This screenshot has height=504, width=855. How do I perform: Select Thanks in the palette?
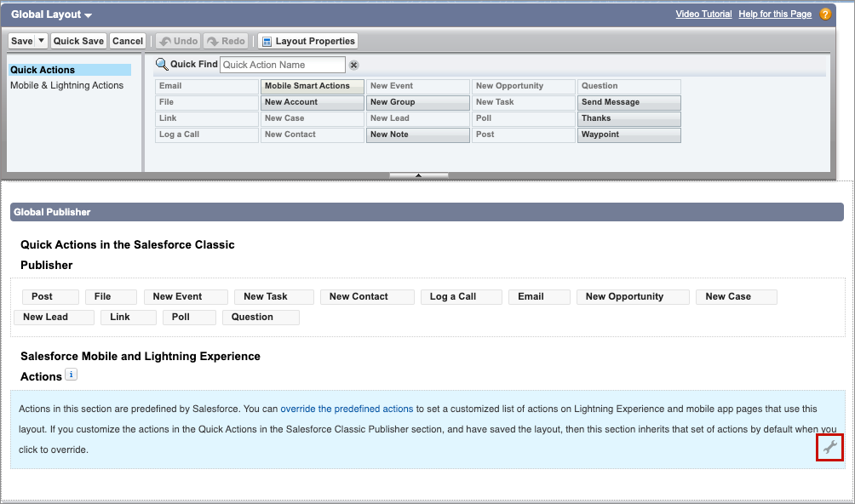coord(629,118)
